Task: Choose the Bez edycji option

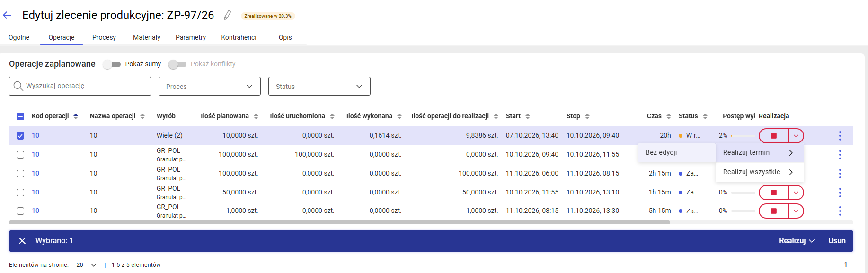Action: (x=677, y=153)
